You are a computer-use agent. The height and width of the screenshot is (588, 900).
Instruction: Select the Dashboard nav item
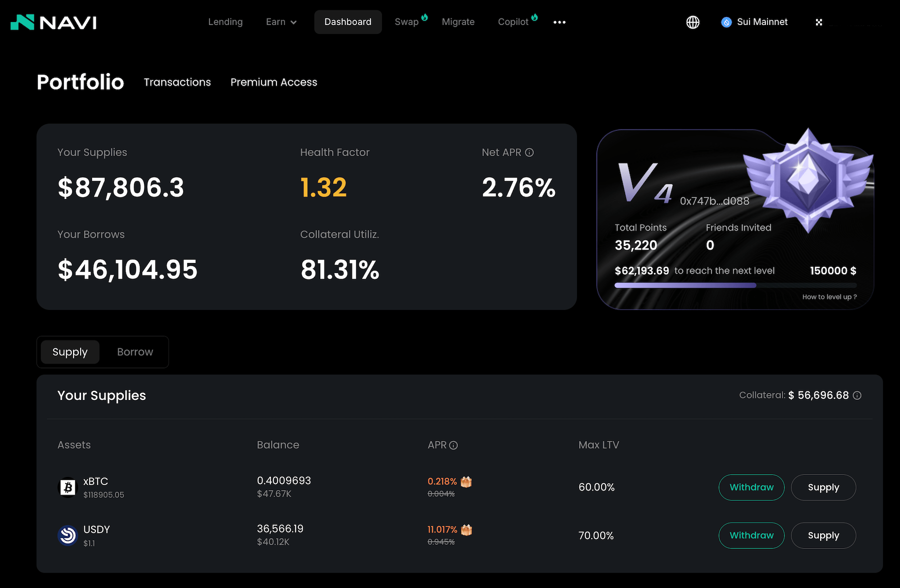tap(348, 22)
